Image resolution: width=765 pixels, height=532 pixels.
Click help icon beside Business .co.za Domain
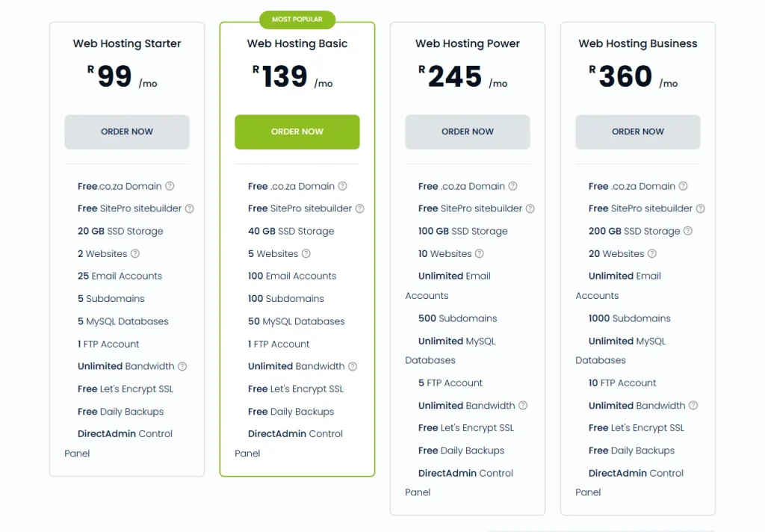683,186
